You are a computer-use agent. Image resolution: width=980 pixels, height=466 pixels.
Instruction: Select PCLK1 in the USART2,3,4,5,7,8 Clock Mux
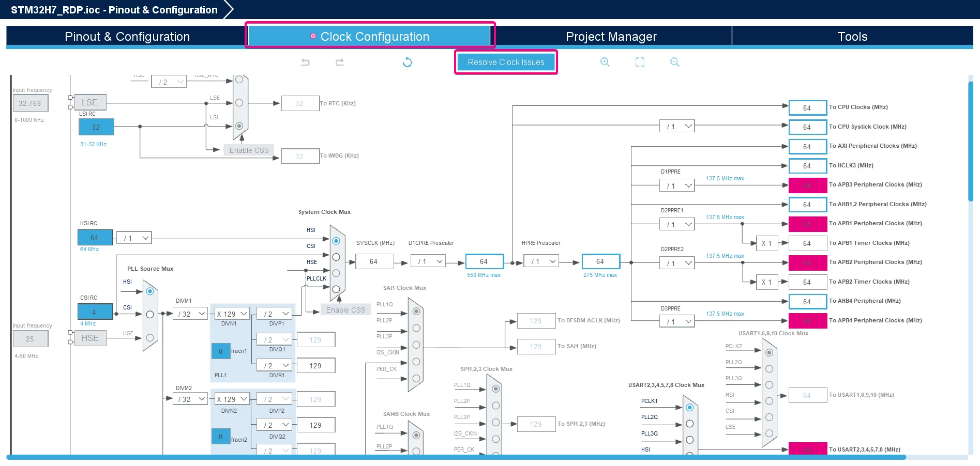tap(689, 408)
